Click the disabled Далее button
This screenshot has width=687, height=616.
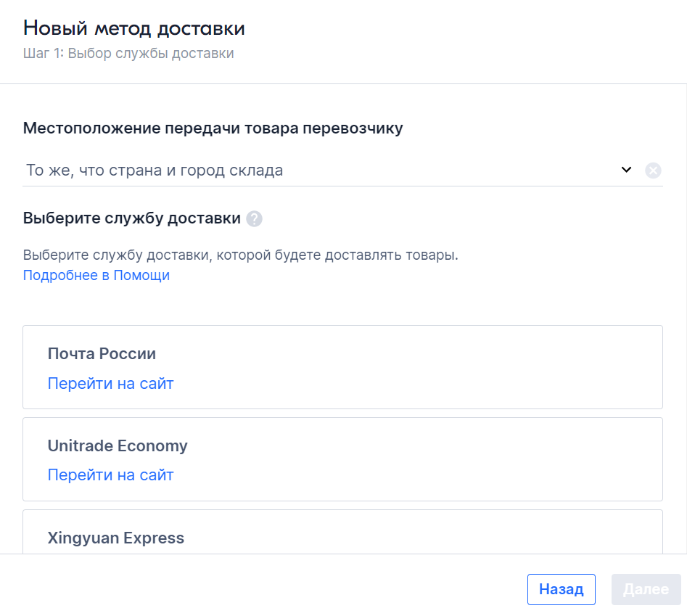pyautogui.click(x=646, y=589)
